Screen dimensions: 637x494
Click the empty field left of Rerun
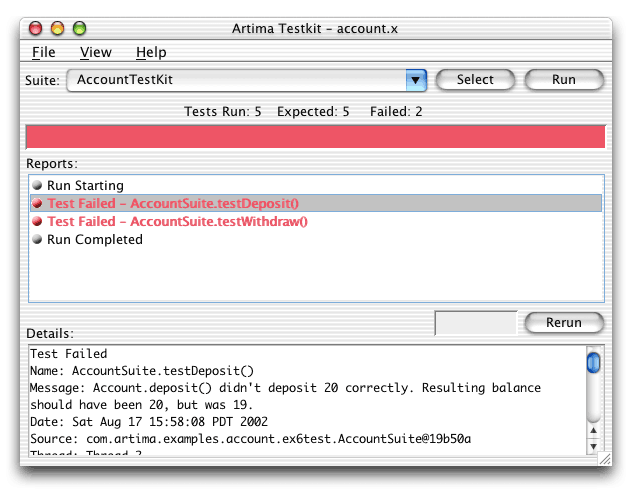(476, 323)
